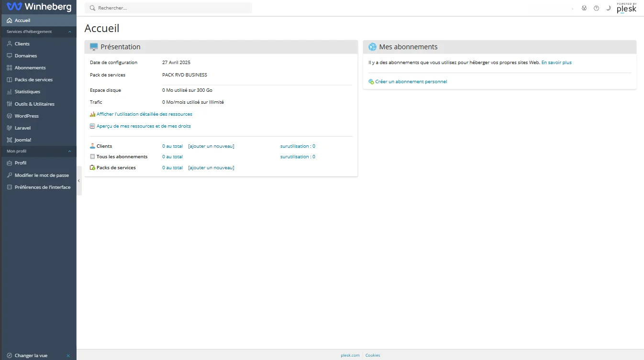Click Changer la vue label
The image size is (644, 360).
click(31, 356)
